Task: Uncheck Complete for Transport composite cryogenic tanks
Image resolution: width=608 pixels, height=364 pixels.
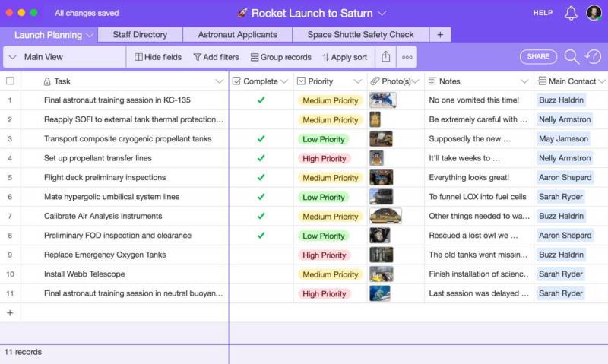Action: [261, 139]
